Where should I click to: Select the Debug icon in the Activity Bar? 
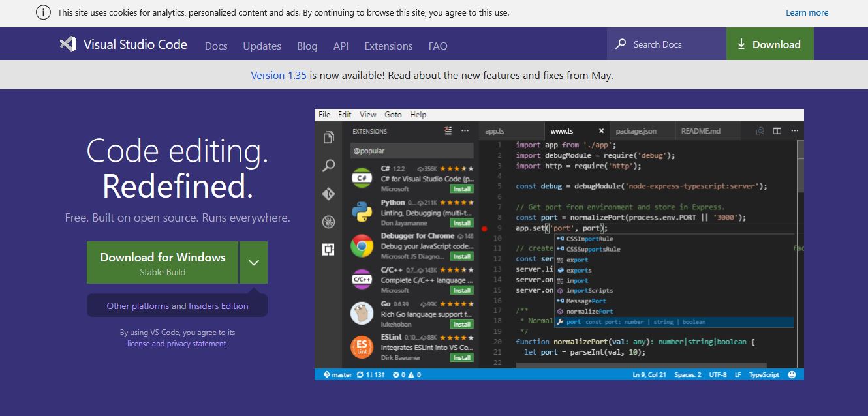point(328,222)
